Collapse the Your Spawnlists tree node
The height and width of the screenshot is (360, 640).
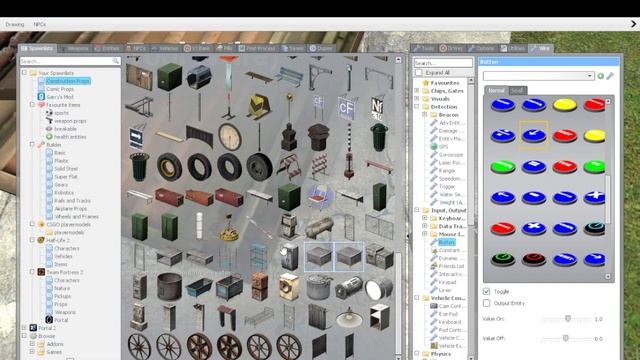24,73
